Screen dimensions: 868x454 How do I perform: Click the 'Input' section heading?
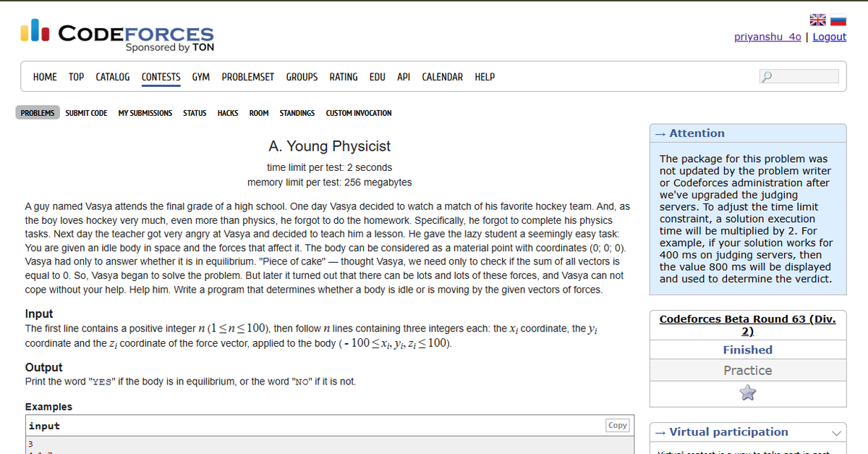point(39,314)
